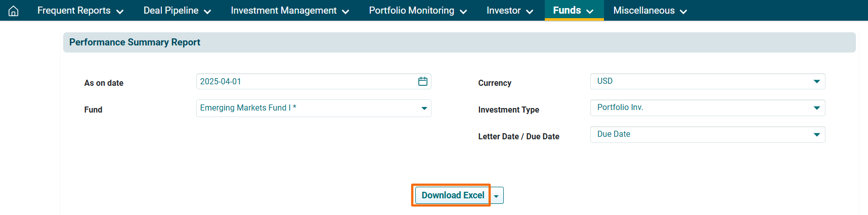Click the chevron beside Miscellaneous
The image size is (868, 215).
click(683, 12)
